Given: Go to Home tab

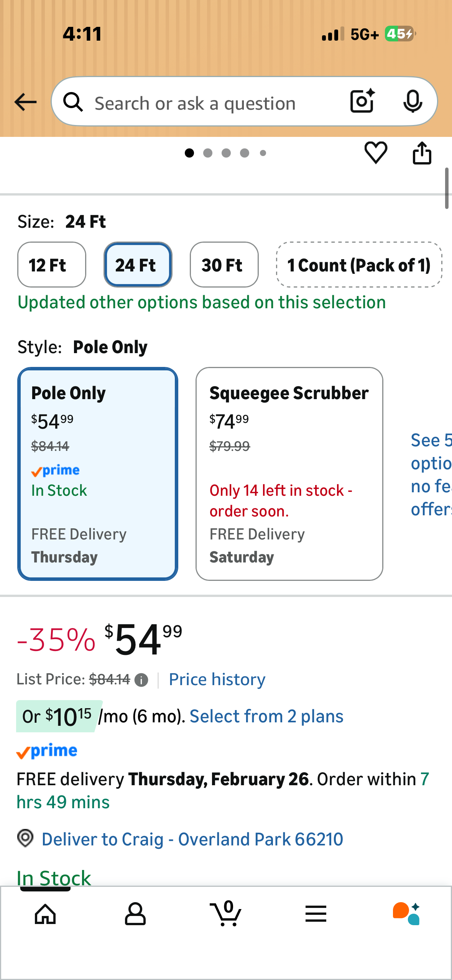Looking at the screenshot, I should 45,913.
